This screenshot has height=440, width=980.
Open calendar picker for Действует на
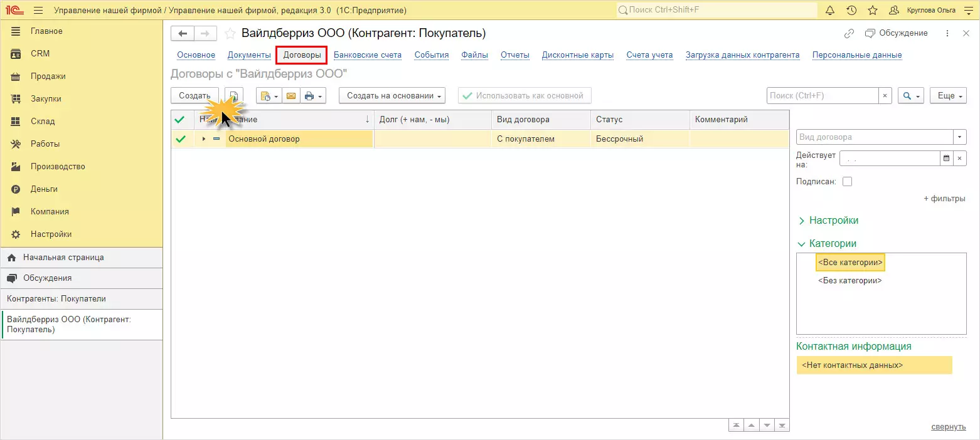click(945, 159)
